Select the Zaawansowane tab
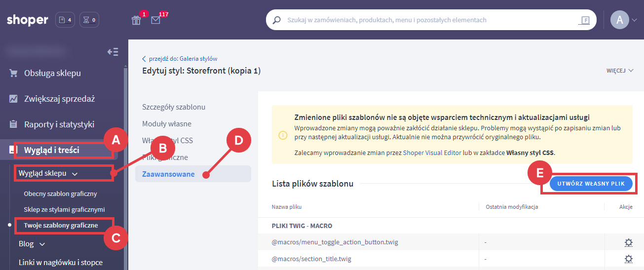This screenshot has width=644, height=270. point(168,174)
